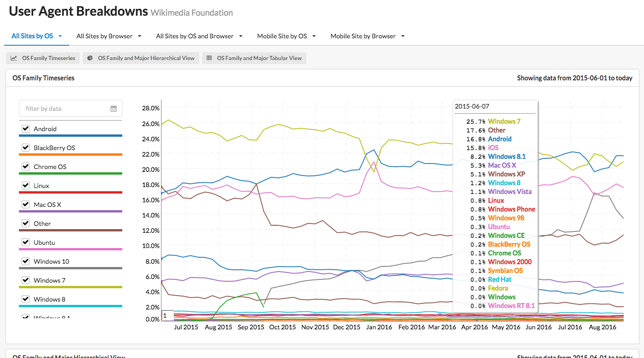This screenshot has width=644, height=358.
Task: Click the line chart icon on OS Family Timeseries
Action: pos(13,58)
